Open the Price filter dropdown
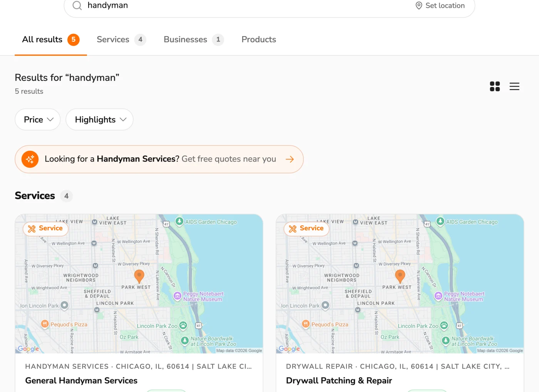The width and height of the screenshot is (539, 392). [x=38, y=120]
